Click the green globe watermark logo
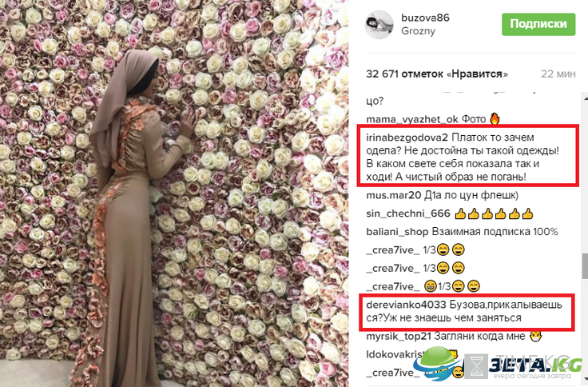The height and width of the screenshot is (387, 588). (437, 363)
